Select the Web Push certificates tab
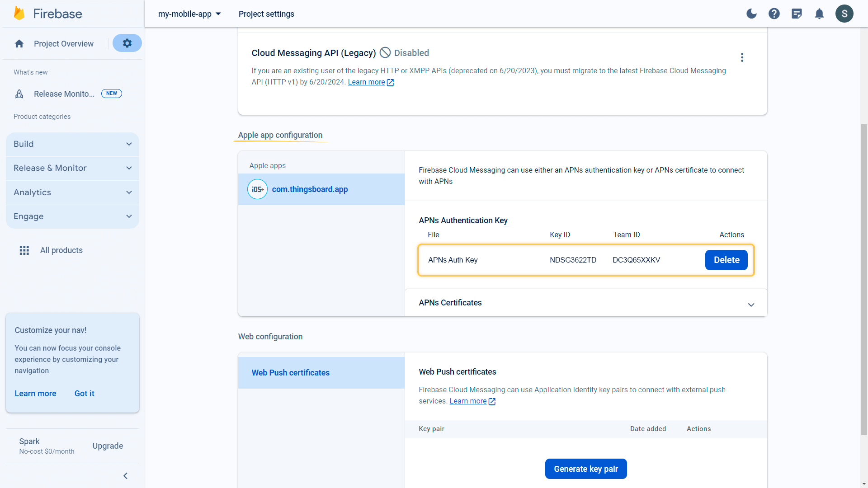This screenshot has height=488, width=868. [x=291, y=373]
